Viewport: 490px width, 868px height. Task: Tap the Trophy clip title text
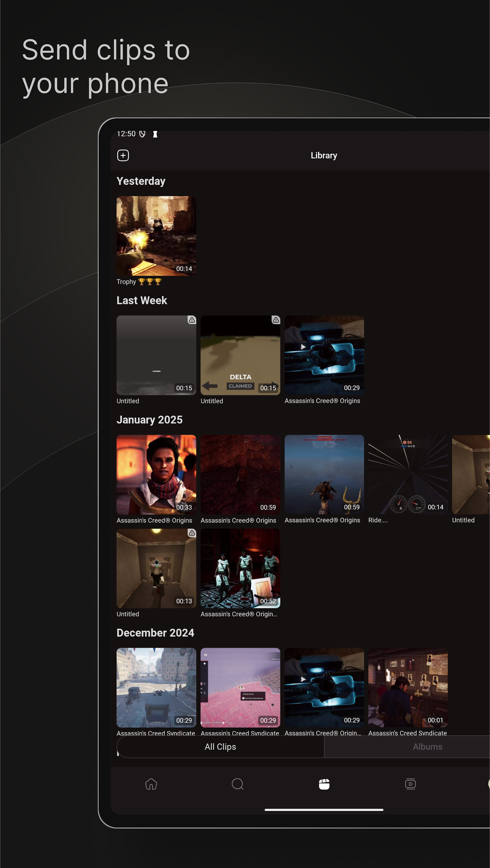click(139, 282)
